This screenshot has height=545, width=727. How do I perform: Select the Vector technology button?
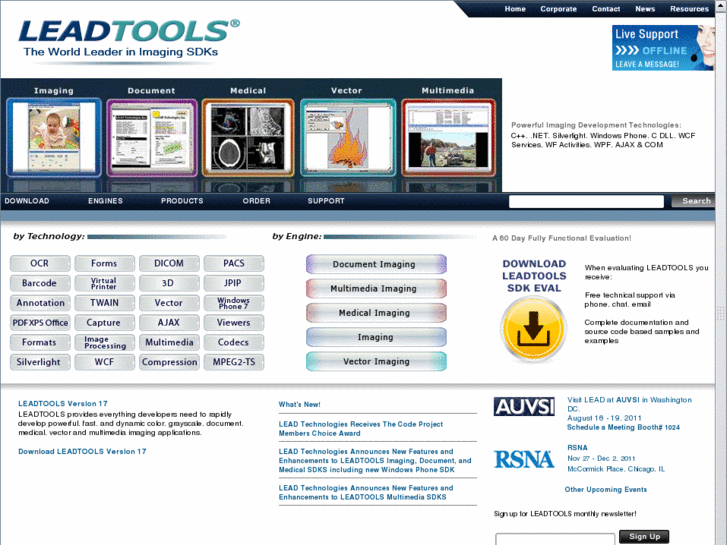click(169, 303)
